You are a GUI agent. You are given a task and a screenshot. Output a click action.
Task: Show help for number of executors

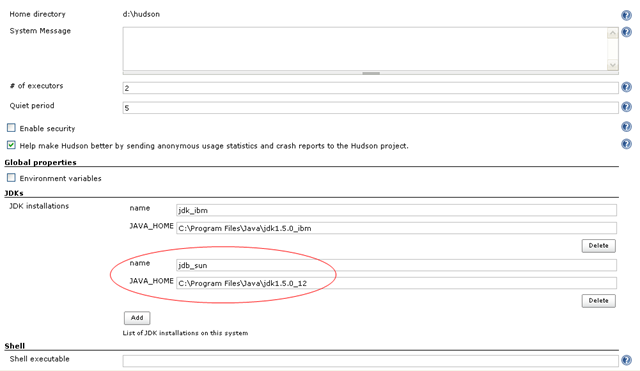point(626,87)
